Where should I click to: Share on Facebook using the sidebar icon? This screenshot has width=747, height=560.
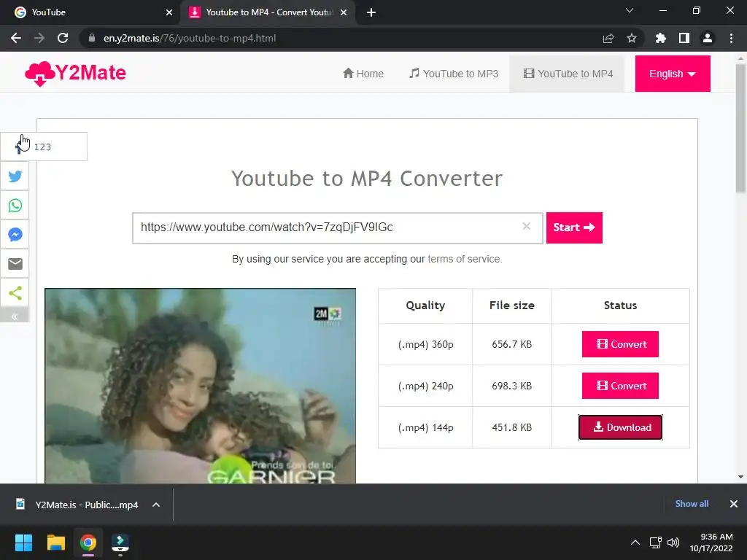pyautogui.click(x=18, y=147)
